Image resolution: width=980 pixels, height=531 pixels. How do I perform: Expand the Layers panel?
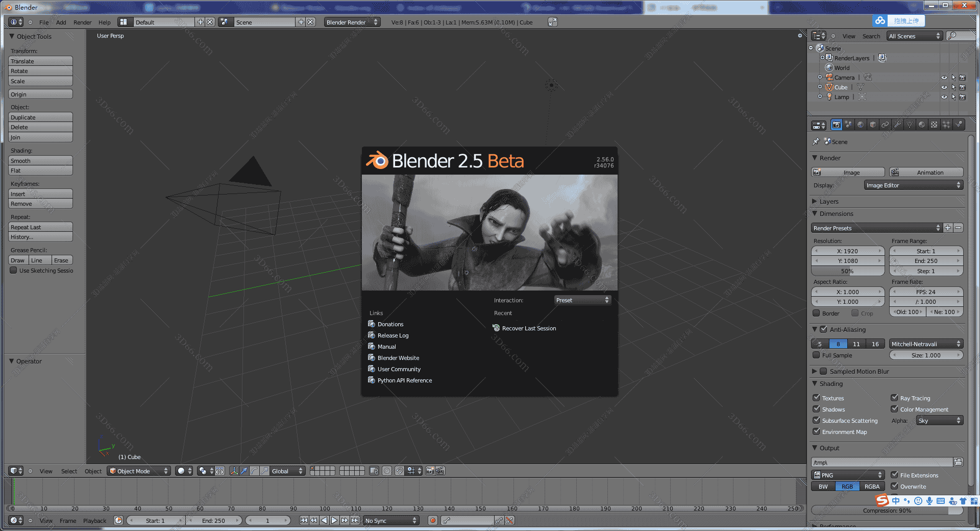click(x=829, y=201)
